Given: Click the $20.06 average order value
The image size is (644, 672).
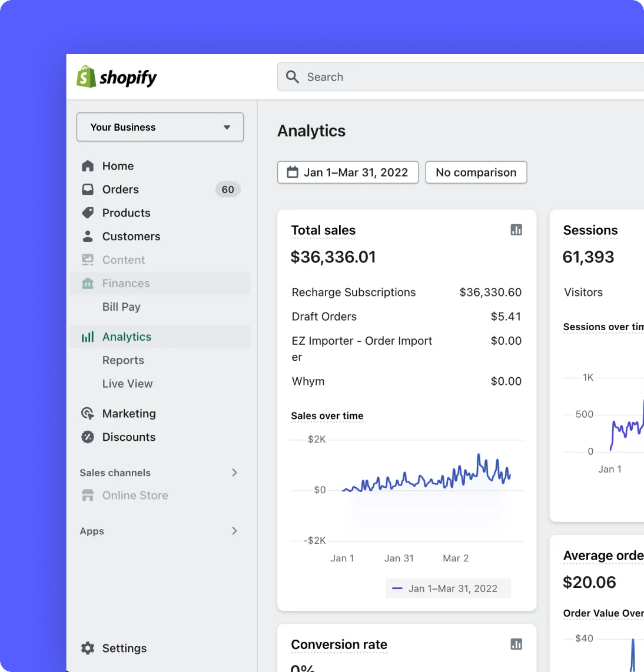Looking at the screenshot, I should click(x=589, y=582).
